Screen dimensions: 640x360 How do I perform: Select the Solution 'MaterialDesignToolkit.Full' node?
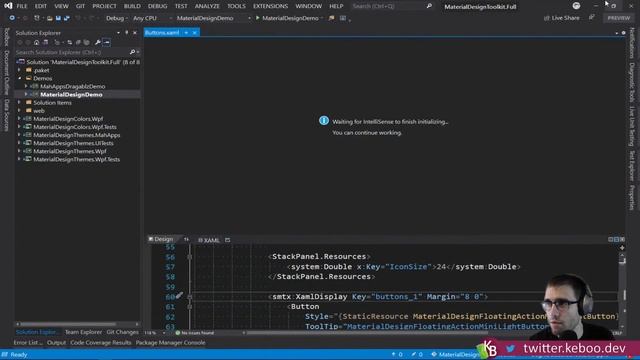tap(79, 62)
